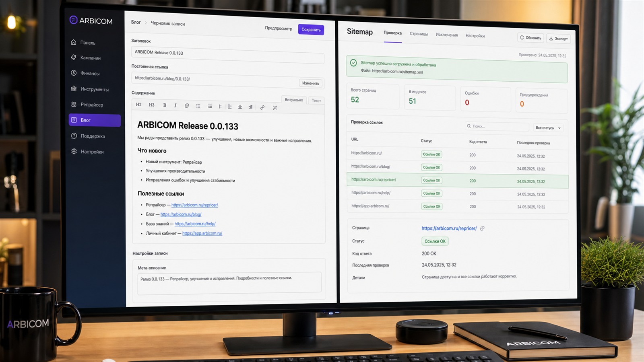Click the search magnifier icon in Проверка ссылок
The image size is (644, 362).
pyautogui.click(x=469, y=126)
